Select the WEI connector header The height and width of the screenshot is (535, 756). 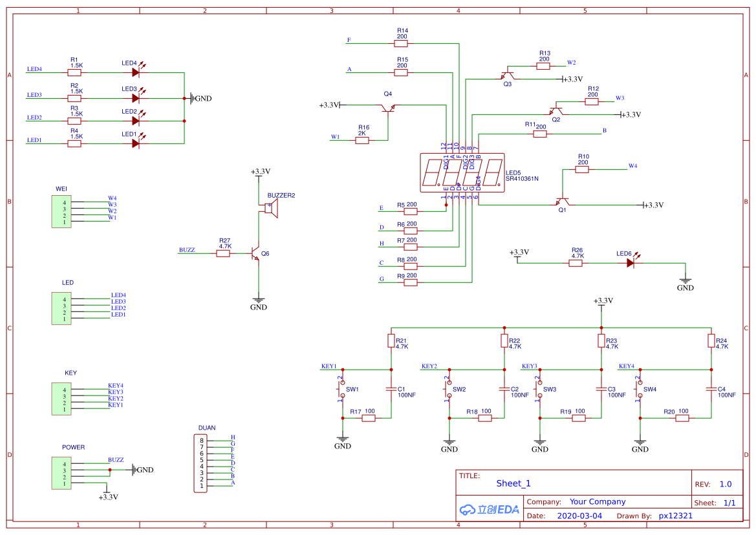click(x=61, y=211)
